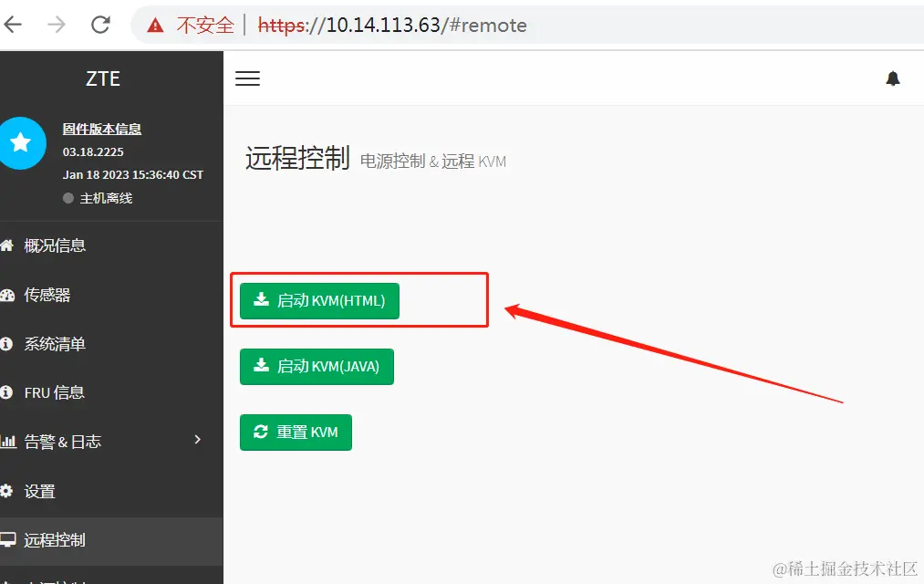Click 主机离线 host status text
The image size is (924, 584).
tap(106, 199)
